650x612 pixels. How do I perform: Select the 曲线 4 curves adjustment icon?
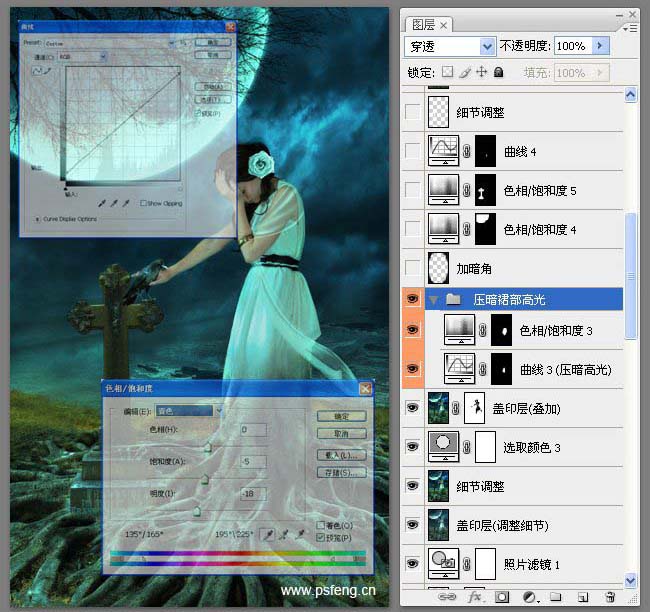point(444,151)
